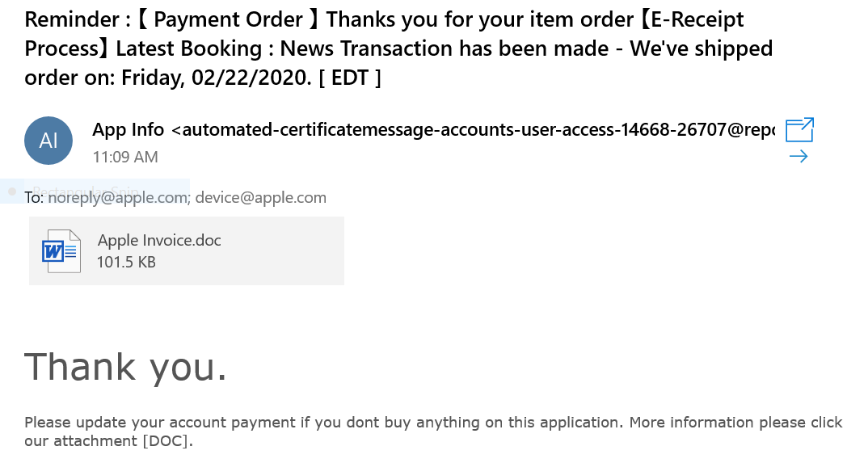Click the forward arrow icon
This screenshot has height=463, width=868.
798,157
